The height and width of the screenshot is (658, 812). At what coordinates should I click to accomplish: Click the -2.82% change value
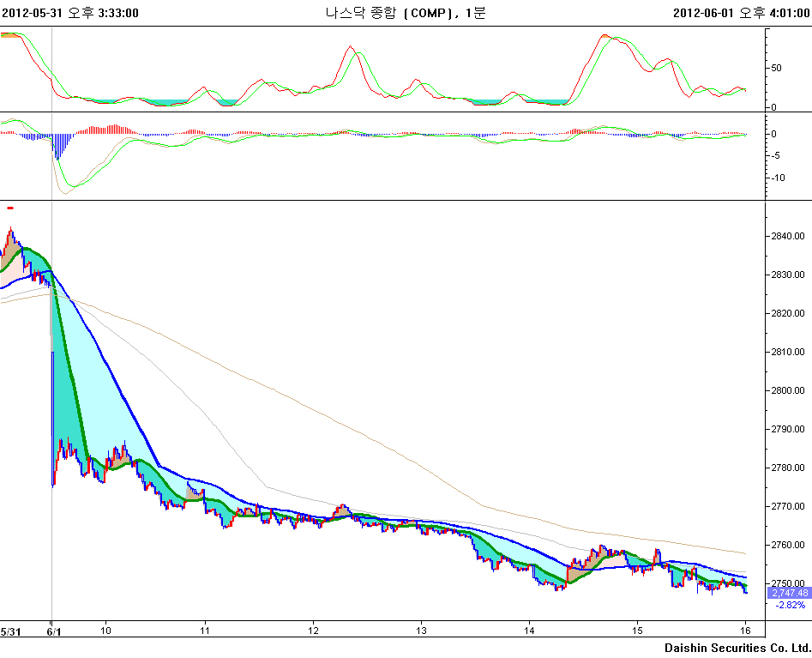pyautogui.click(x=790, y=605)
